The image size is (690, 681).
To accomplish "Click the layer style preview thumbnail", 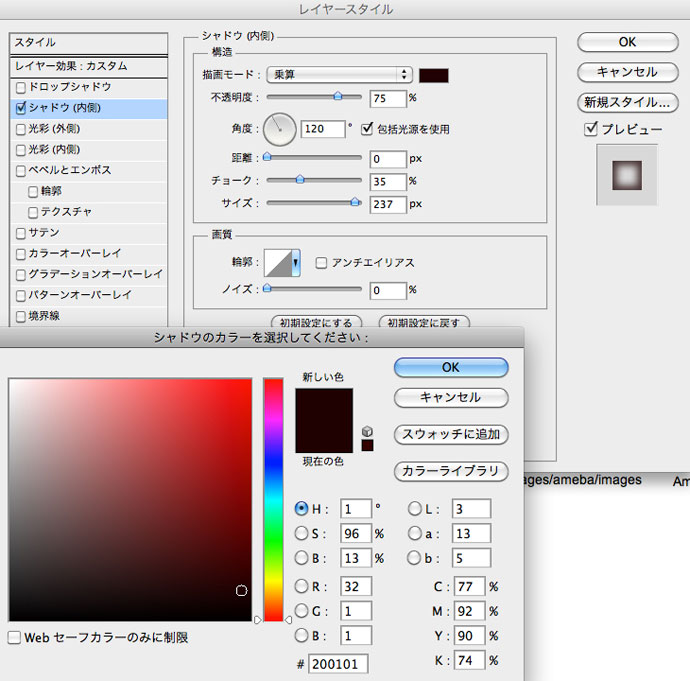I will 627,175.
